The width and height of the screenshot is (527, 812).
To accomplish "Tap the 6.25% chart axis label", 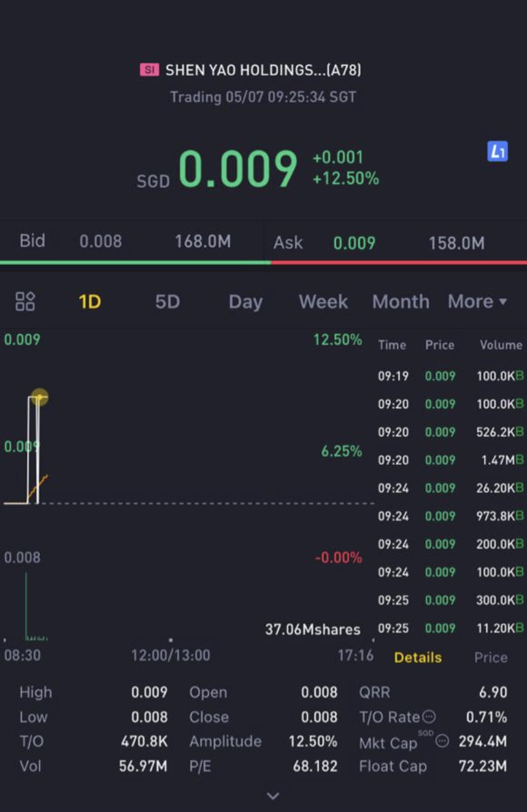I will click(x=342, y=452).
